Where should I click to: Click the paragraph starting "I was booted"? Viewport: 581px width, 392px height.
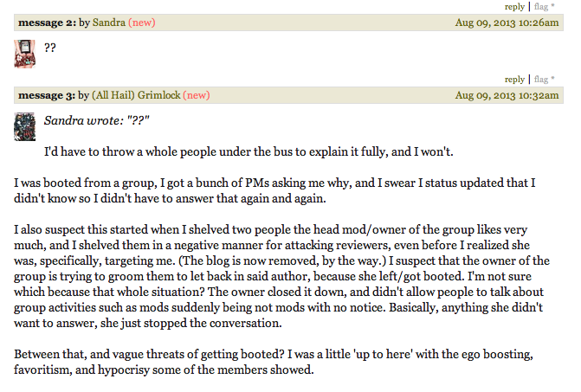[x=274, y=190]
